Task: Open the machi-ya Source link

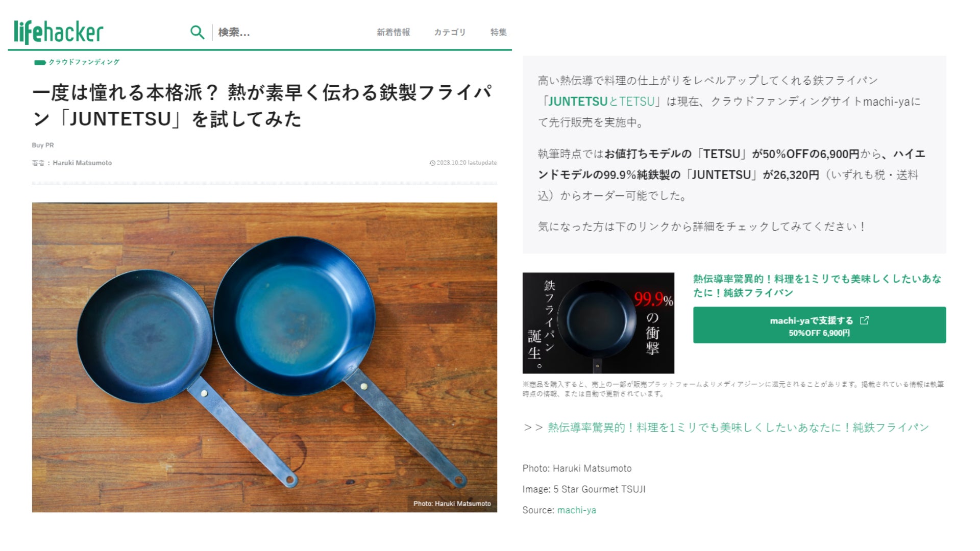Action: (576, 510)
